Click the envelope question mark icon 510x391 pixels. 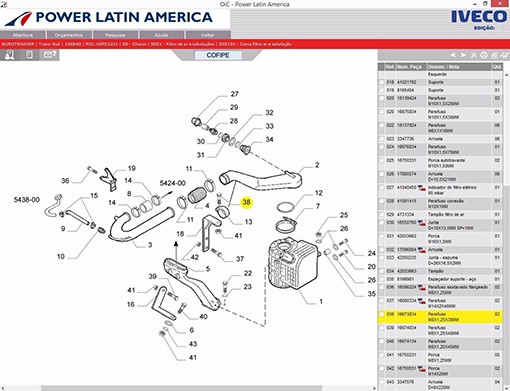pyautogui.click(x=50, y=55)
